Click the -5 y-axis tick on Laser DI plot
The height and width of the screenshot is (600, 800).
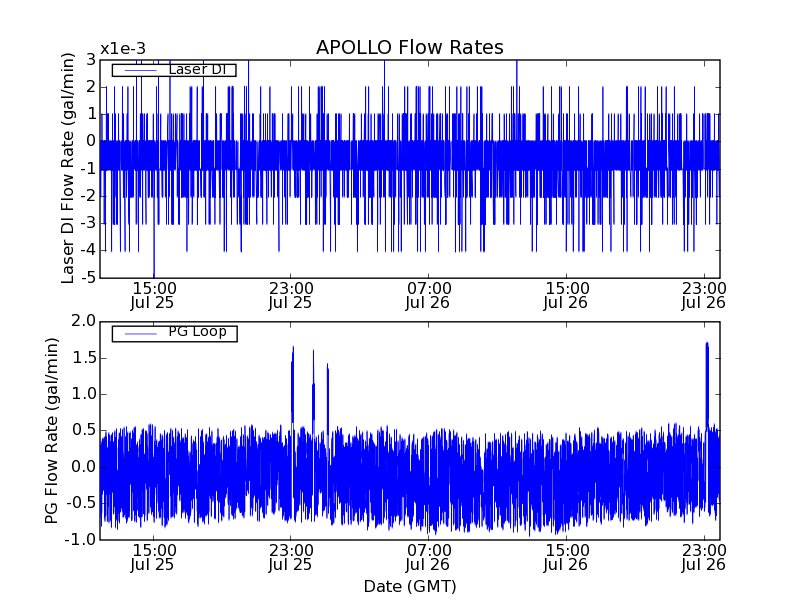click(x=89, y=277)
